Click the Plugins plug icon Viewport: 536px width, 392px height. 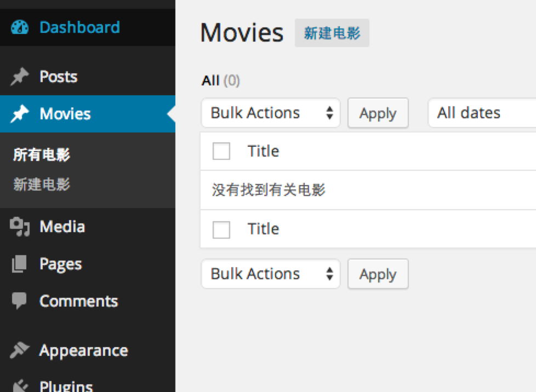(19, 386)
